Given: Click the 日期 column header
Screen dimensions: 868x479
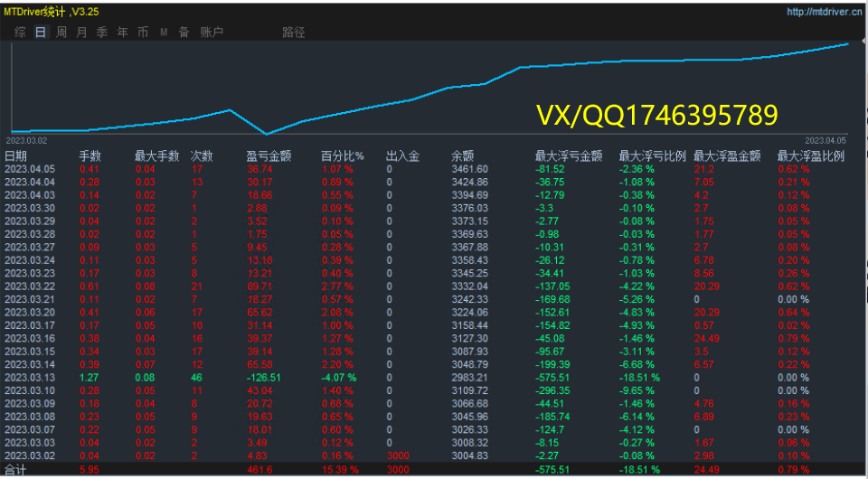Looking at the screenshot, I should click(15, 156).
